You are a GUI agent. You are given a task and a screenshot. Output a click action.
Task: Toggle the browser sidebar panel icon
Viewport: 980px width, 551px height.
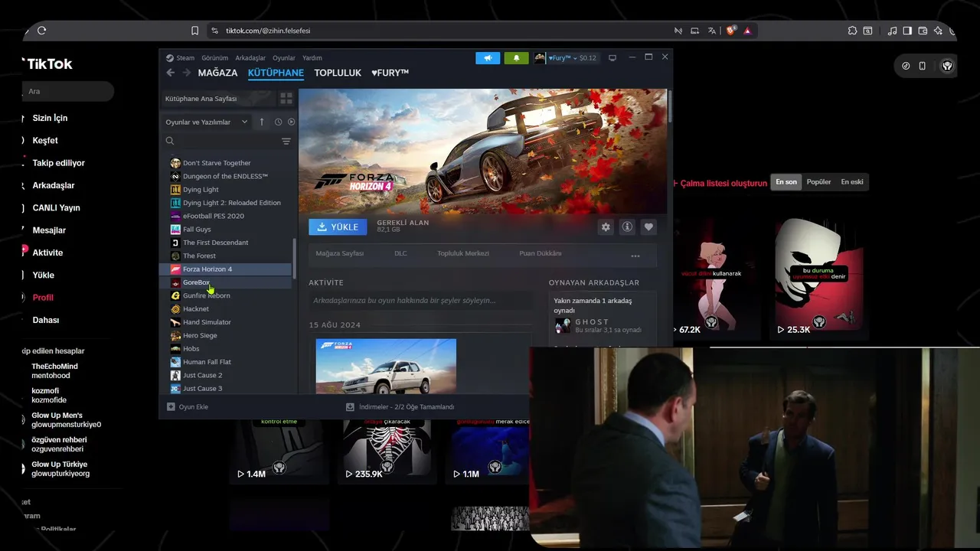tap(907, 31)
